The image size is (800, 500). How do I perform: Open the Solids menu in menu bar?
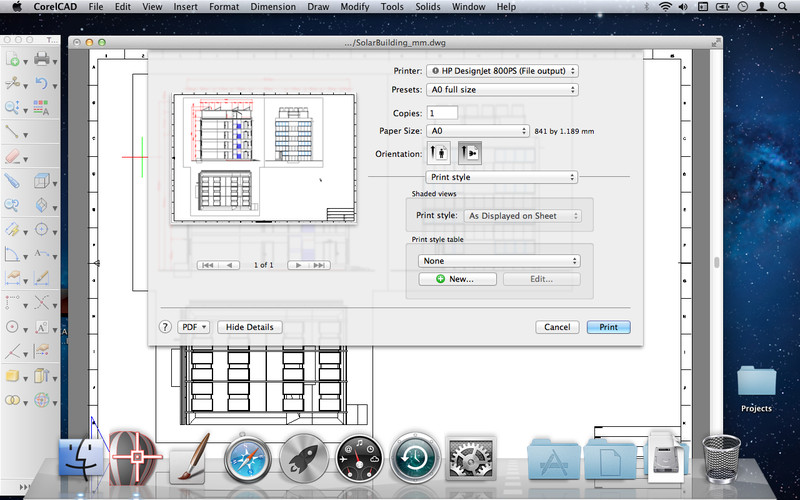coord(427,7)
